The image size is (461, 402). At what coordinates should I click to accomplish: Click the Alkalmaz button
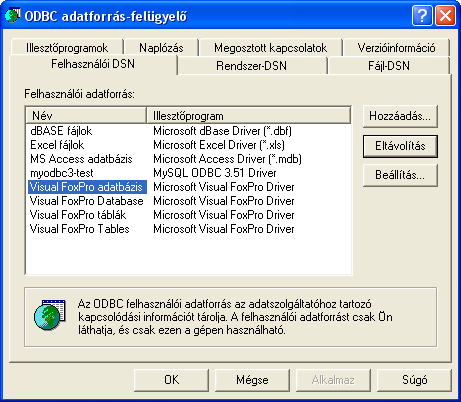[x=333, y=380]
